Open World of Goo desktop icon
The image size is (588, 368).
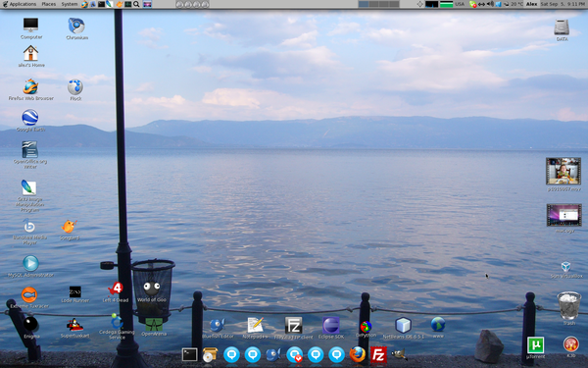coord(152,289)
